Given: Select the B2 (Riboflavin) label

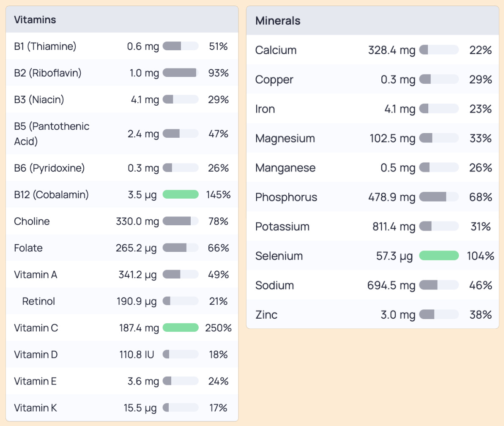Looking at the screenshot, I should pos(48,73).
